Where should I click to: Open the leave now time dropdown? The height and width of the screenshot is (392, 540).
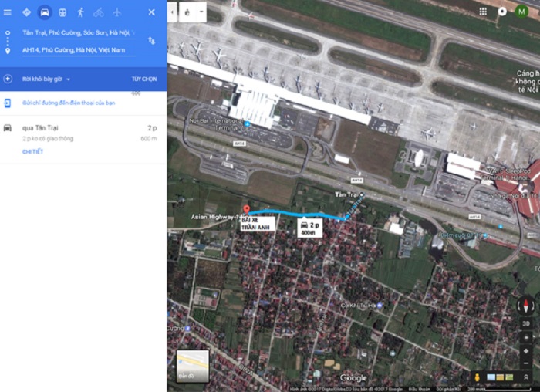tap(46, 79)
